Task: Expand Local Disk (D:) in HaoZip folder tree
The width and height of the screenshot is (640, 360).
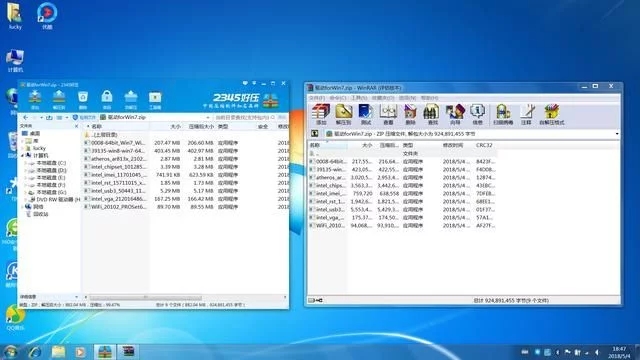Action: coord(26,170)
